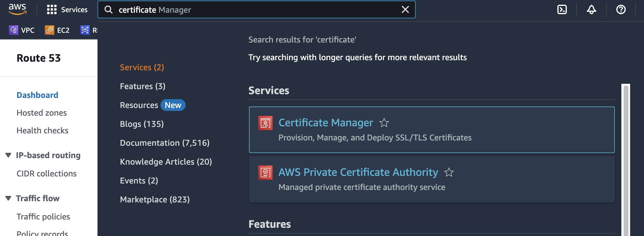
Task: Open the notifications bell
Action: (592, 10)
